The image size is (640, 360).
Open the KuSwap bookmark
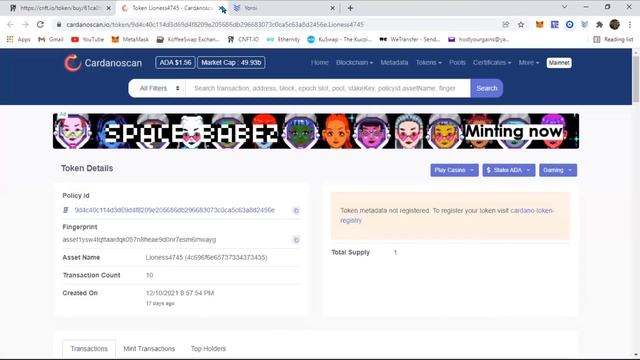tap(340, 39)
